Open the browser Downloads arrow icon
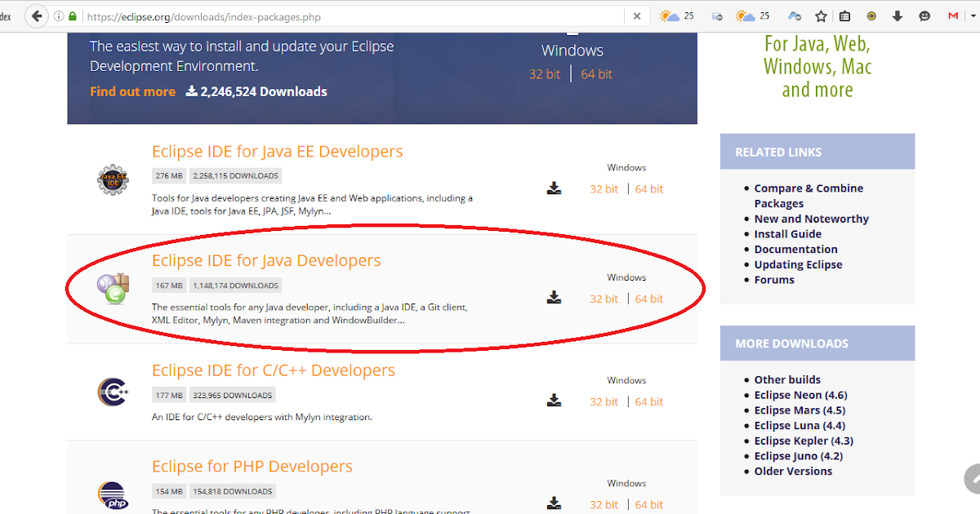980x514 pixels. pyautogui.click(x=898, y=16)
